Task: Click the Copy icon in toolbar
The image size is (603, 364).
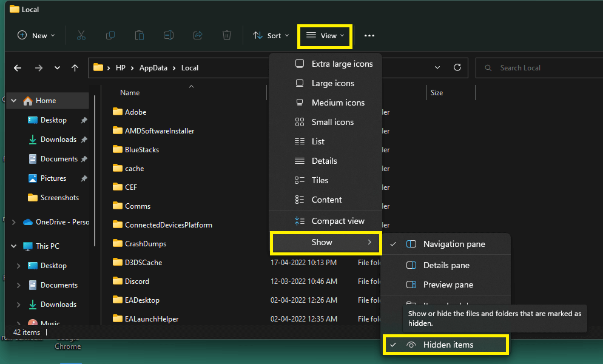Action: [110, 36]
